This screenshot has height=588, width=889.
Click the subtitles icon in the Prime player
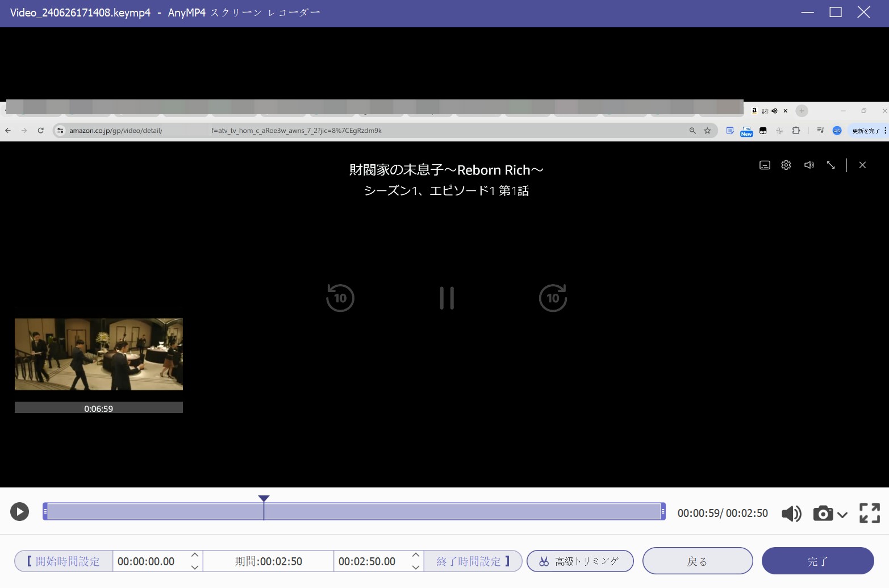(765, 165)
